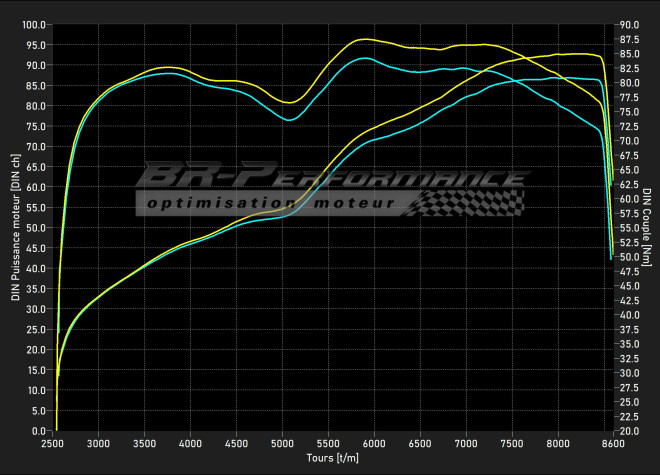The width and height of the screenshot is (660, 475).
Task: Click the 50.0 label on left power axis
Action: [x=36, y=227]
